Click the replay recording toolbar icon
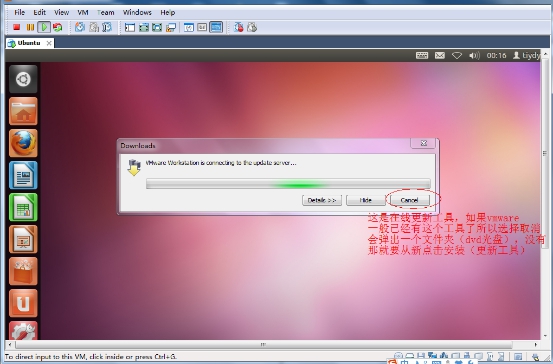This screenshot has height=364, width=553. click(252, 27)
